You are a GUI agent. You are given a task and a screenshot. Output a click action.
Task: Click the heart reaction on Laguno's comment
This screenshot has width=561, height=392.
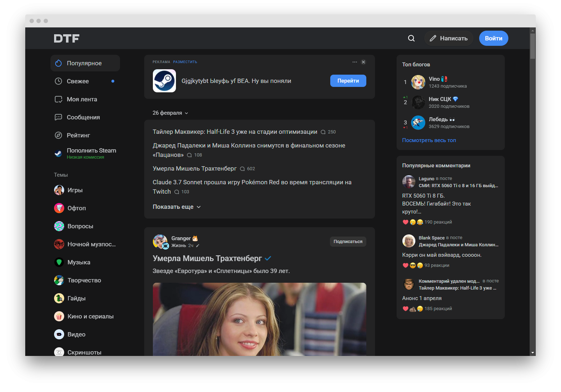click(406, 222)
